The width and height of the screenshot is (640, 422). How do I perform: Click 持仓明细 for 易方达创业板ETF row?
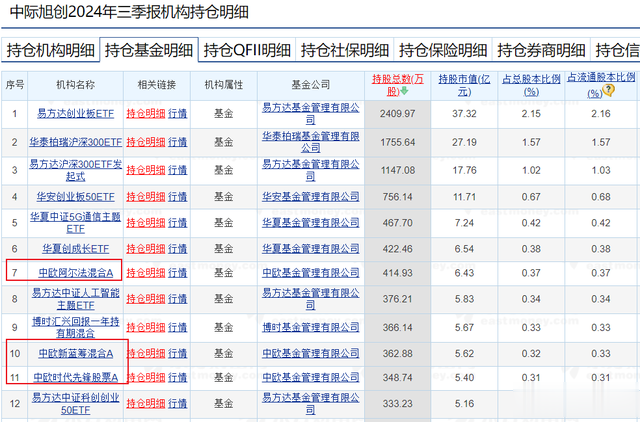tap(146, 114)
